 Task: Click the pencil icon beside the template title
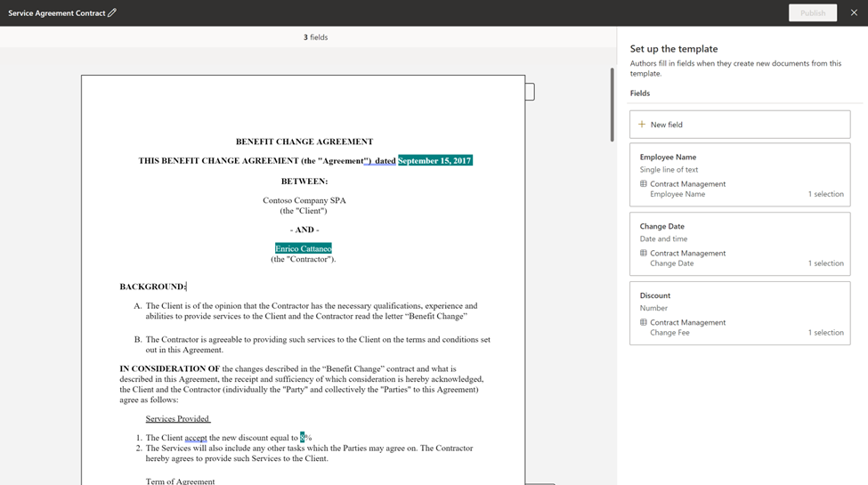click(x=112, y=13)
